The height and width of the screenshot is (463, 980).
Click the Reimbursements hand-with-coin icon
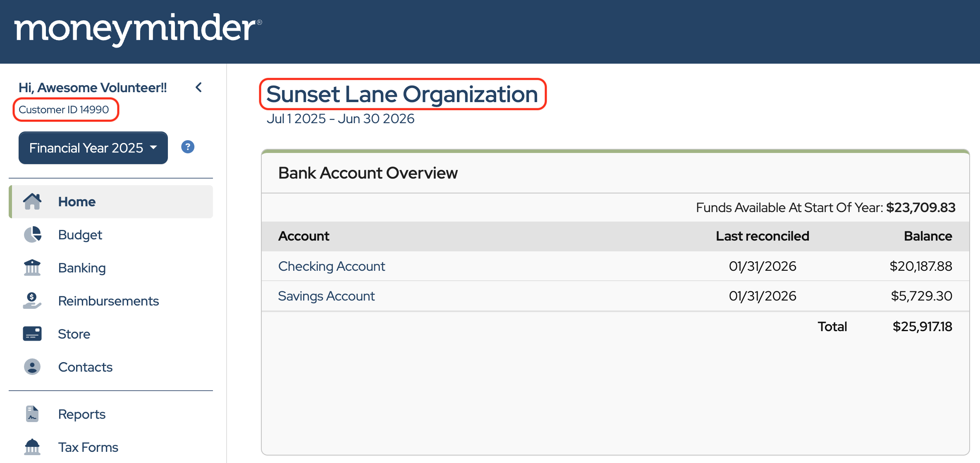click(x=32, y=301)
